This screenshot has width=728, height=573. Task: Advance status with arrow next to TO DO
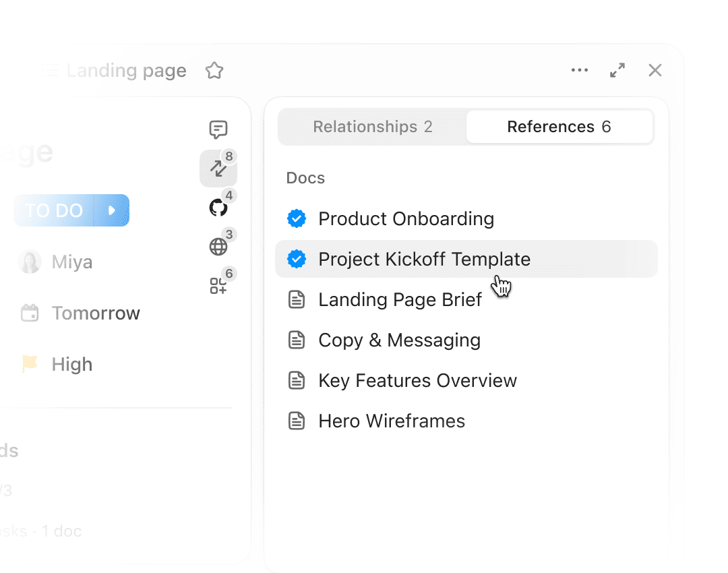[111, 210]
